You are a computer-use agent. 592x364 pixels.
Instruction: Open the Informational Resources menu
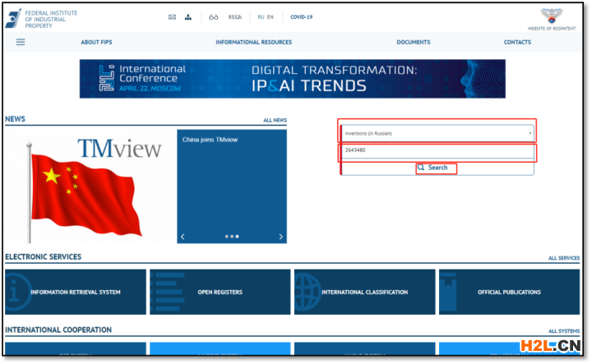pyautogui.click(x=253, y=42)
